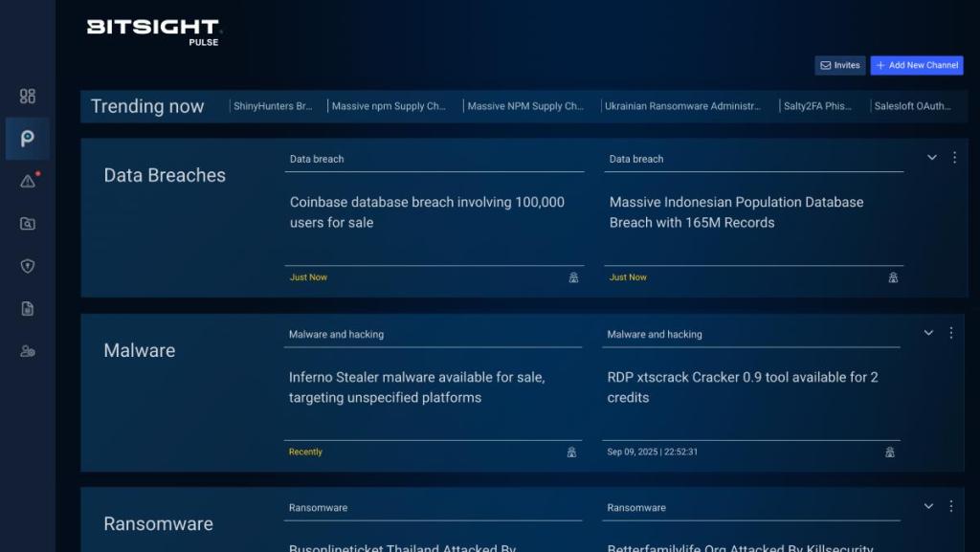Open the Inferno Stealer malware article
Viewport: 980px width, 552px height.
click(x=417, y=387)
